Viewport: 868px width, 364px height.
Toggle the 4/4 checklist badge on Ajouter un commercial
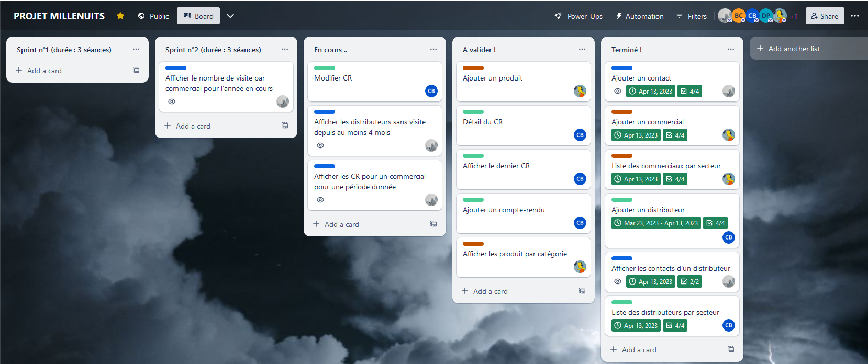coord(675,135)
